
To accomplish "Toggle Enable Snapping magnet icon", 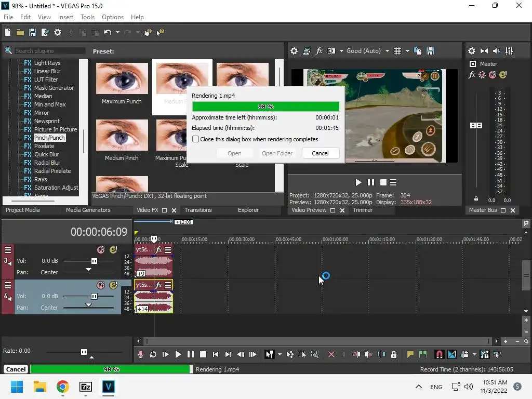I will tap(439, 354).
